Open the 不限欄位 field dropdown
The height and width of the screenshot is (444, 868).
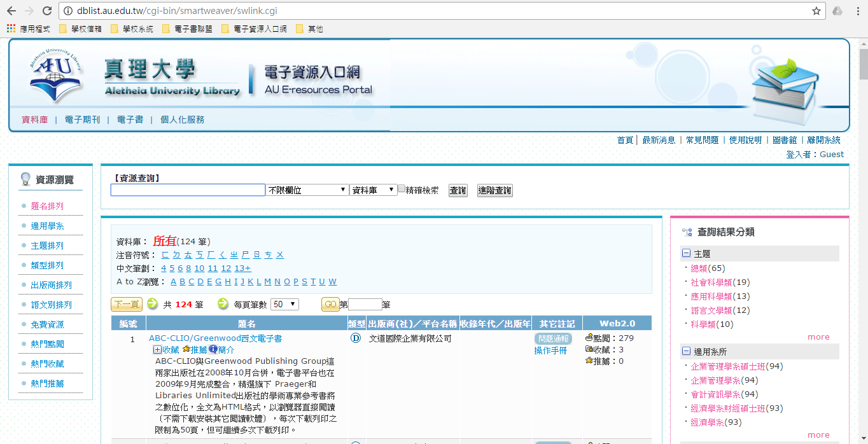[307, 190]
